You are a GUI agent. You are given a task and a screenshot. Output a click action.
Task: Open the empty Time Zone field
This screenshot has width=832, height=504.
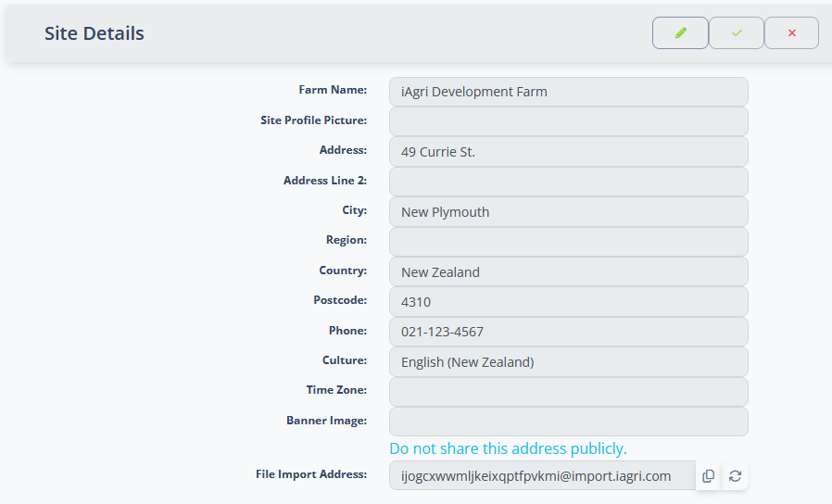click(x=568, y=392)
